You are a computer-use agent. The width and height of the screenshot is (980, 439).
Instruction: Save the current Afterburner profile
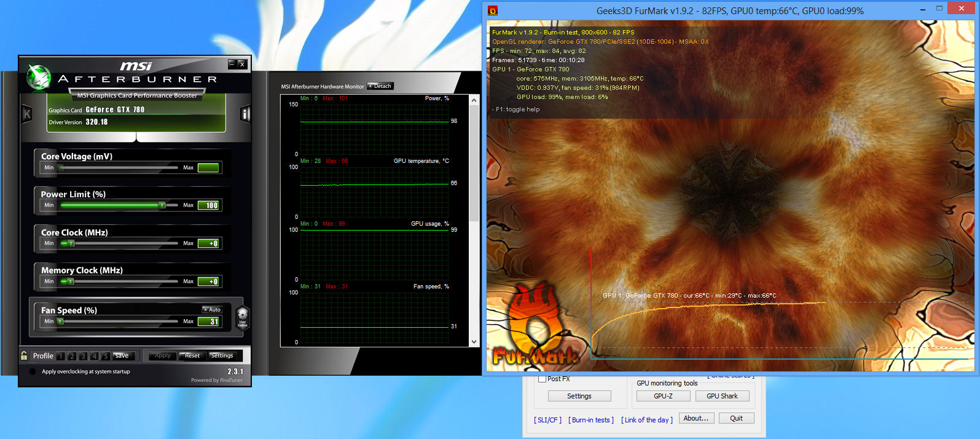122,355
